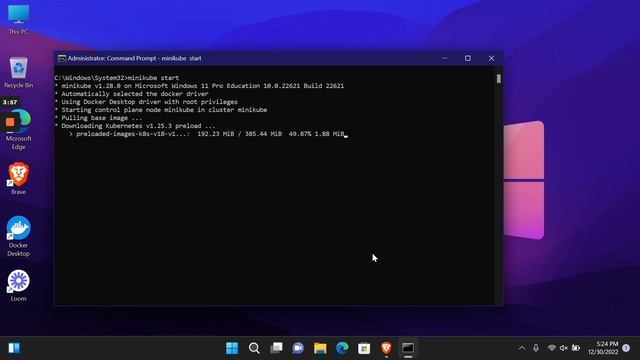640x360 pixels.
Task: Click the 'Pulling base image ...' line
Action: coord(98,118)
